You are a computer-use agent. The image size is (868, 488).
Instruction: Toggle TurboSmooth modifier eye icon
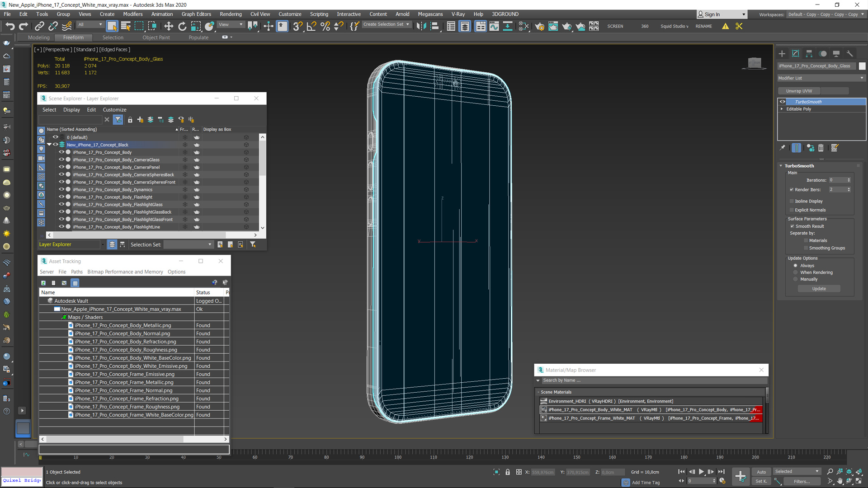tap(783, 102)
